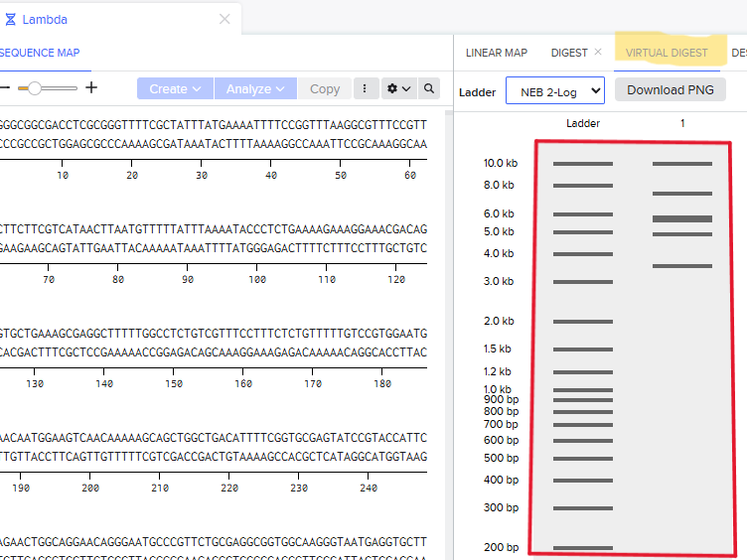Click the Copy button
Image resolution: width=747 pixels, height=560 pixels.
pyautogui.click(x=325, y=89)
